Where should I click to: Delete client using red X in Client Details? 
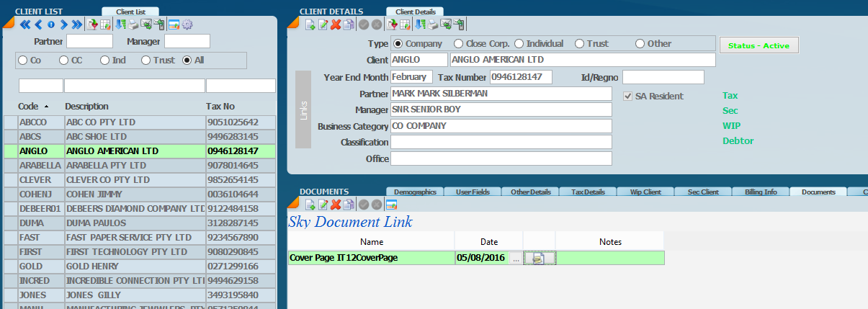336,25
